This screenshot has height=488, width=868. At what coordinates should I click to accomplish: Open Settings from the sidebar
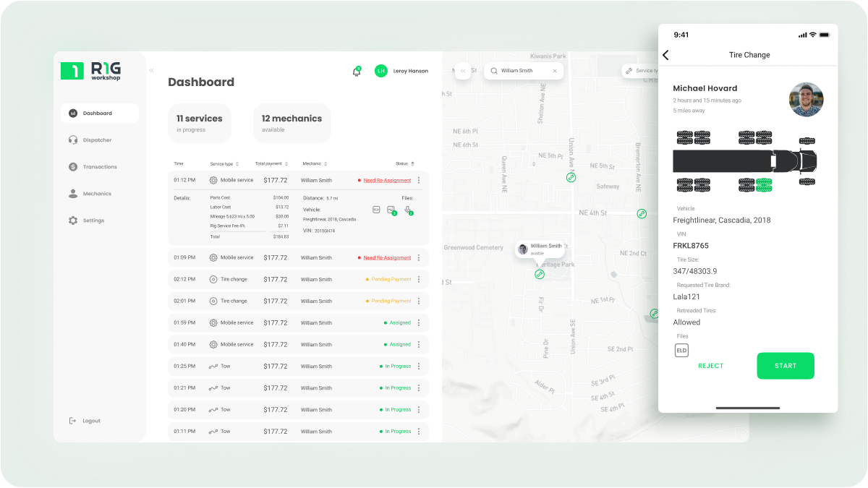[x=93, y=221]
